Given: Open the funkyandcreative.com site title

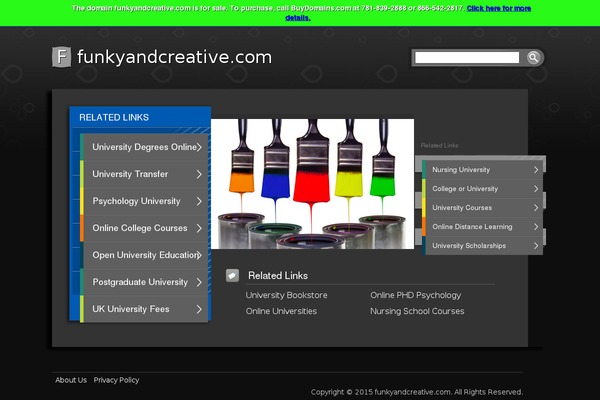Looking at the screenshot, I should [174, 57].
